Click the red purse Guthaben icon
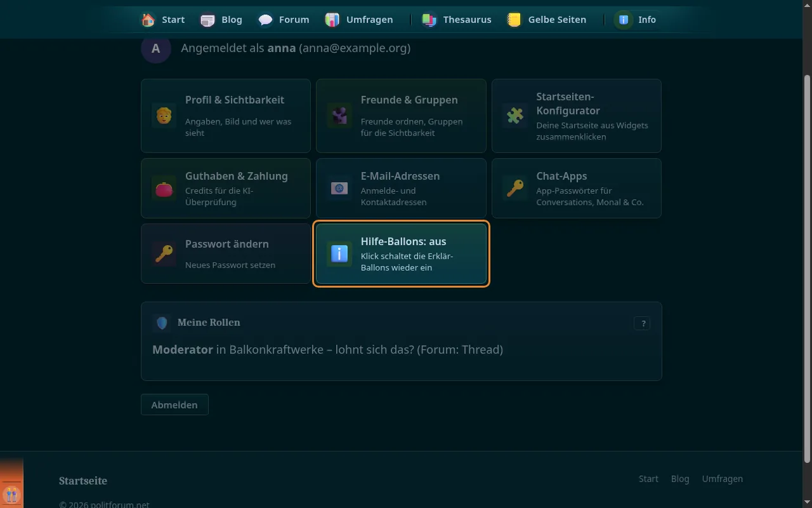Image resolution: width=812 pixels, height=508 pixels. (x=164, y=189)
